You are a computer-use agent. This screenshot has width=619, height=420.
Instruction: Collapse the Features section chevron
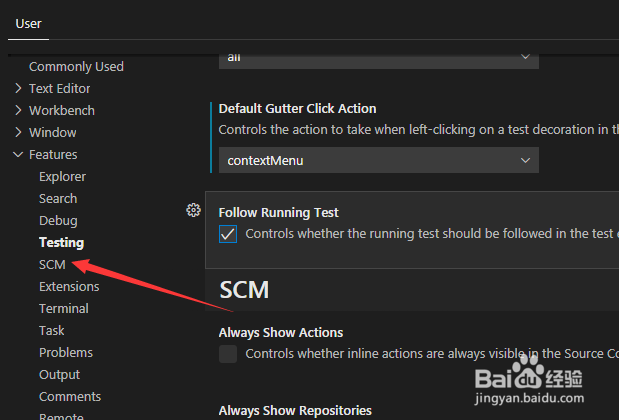[18, 154]
